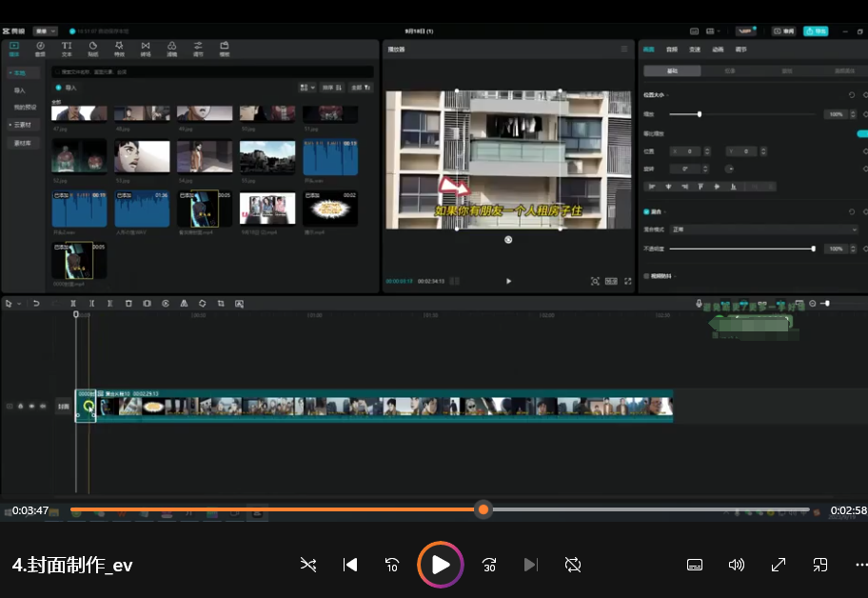The width and height of the screenshot is (868, 598).
Task: Open the select-tool dropdown arrow in timeline toolbar
Action: point(19,304)
